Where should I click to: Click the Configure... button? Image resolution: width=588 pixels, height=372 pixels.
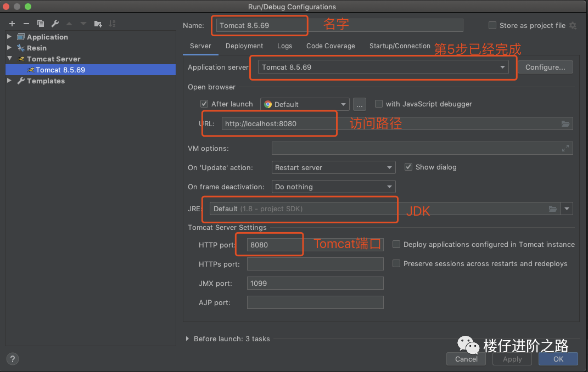(545, 67)
